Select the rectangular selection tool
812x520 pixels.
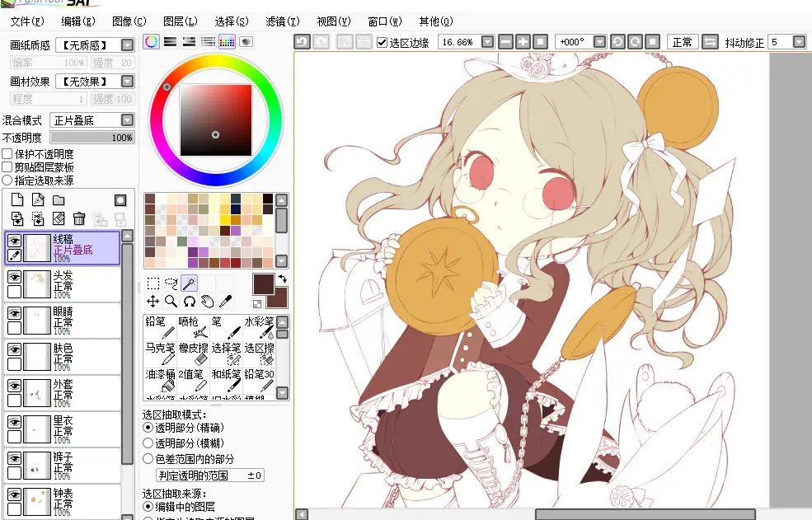pyautogui.click(x=153, y=283)
